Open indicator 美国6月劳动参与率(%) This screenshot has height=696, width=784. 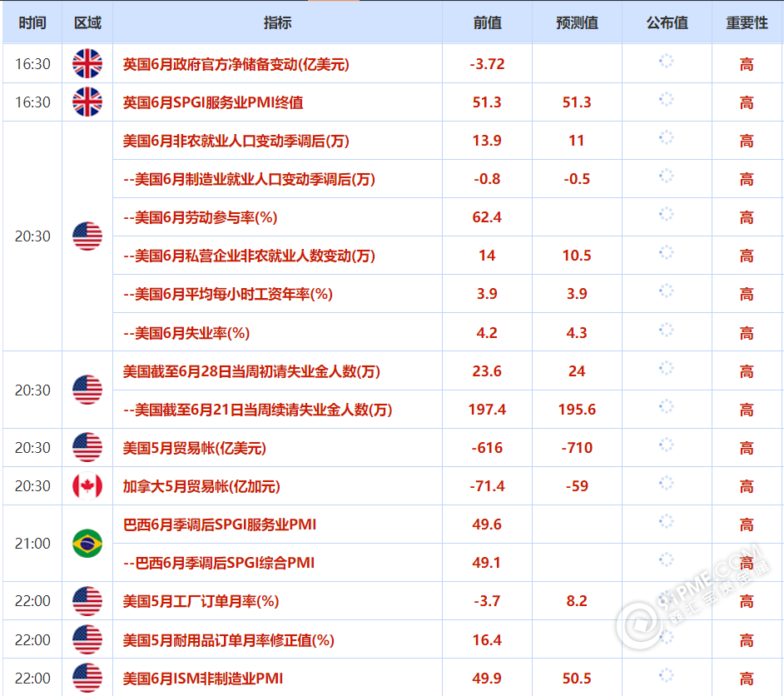(x=200, y=217)
